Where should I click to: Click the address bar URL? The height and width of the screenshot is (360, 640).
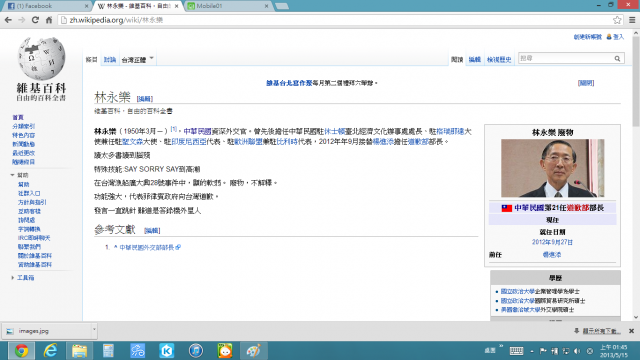(116, 20)
